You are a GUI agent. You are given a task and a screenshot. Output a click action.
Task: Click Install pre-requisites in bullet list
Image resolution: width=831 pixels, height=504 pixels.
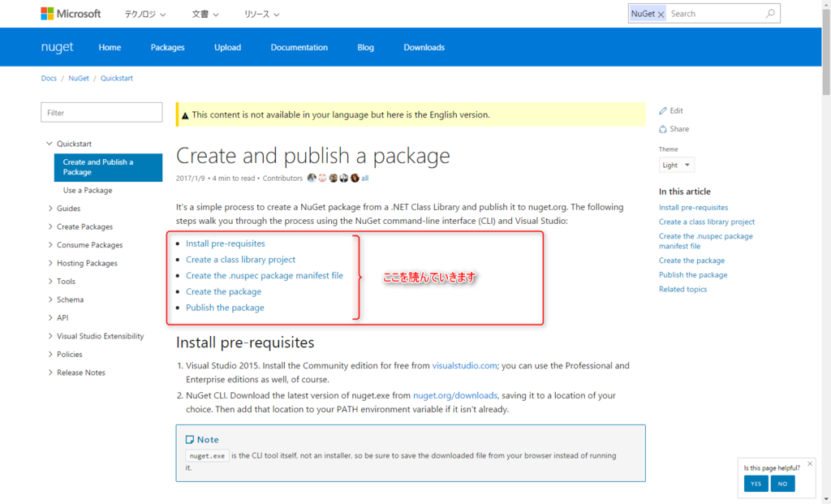[x=226, y=243]
